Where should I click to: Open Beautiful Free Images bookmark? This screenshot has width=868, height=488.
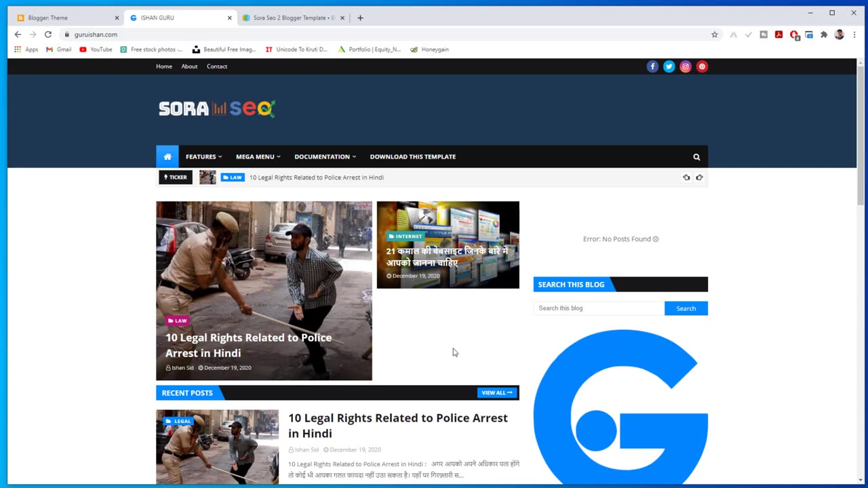point(224,49)
